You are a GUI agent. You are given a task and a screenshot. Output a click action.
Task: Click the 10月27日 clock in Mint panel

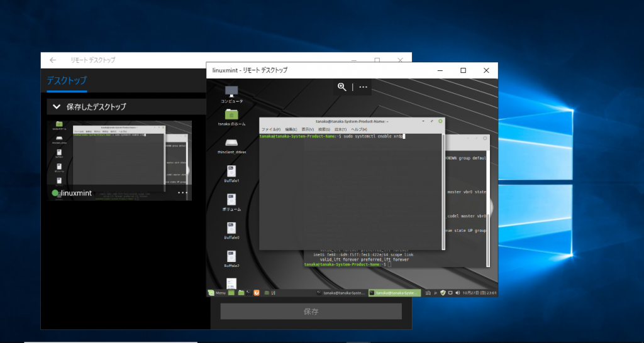pyautogui.click(x=480, y=293)
